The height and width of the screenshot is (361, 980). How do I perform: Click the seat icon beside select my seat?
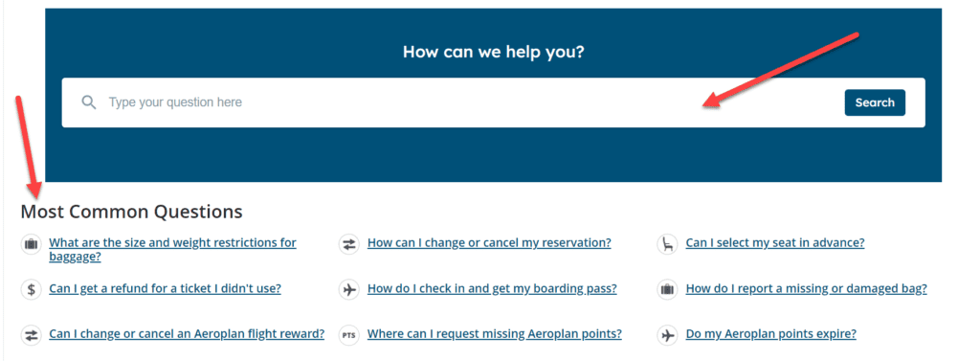667,244
